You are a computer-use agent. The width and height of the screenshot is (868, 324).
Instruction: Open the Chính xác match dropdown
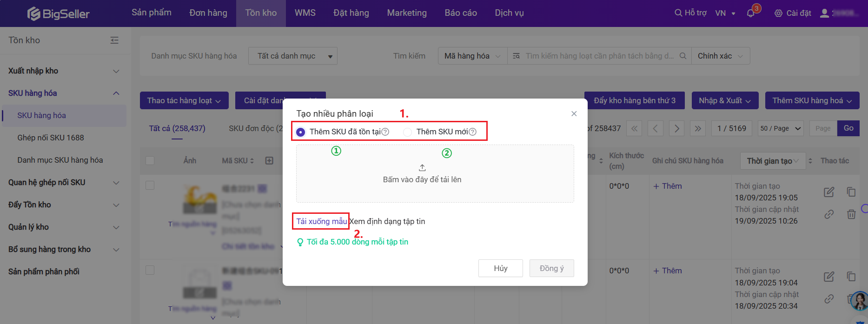coord(720,56)
